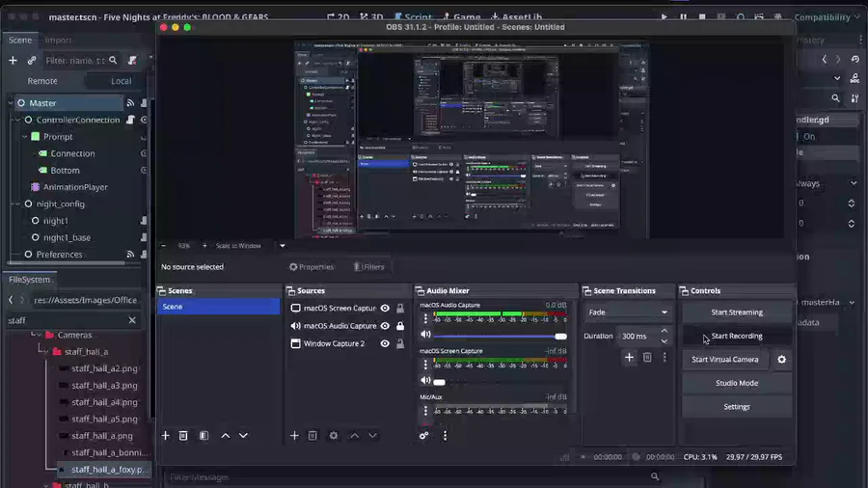Screen dimensions: 868x488
Task: Open the FileSystem tab in Godot
Action: click(x=29, y=280)
